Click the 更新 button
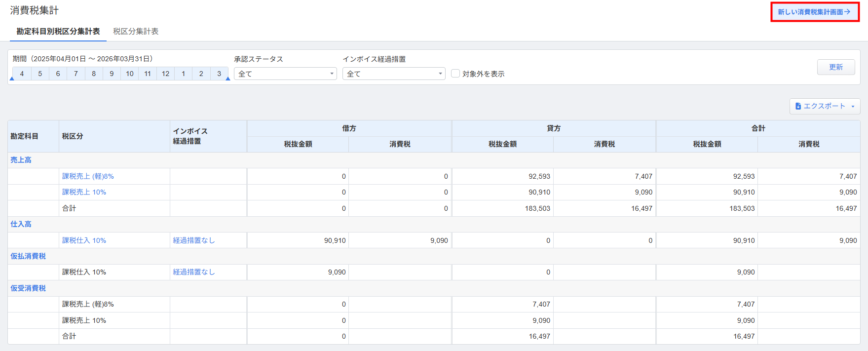The image size is (868, 351). (x=835, y=67)
